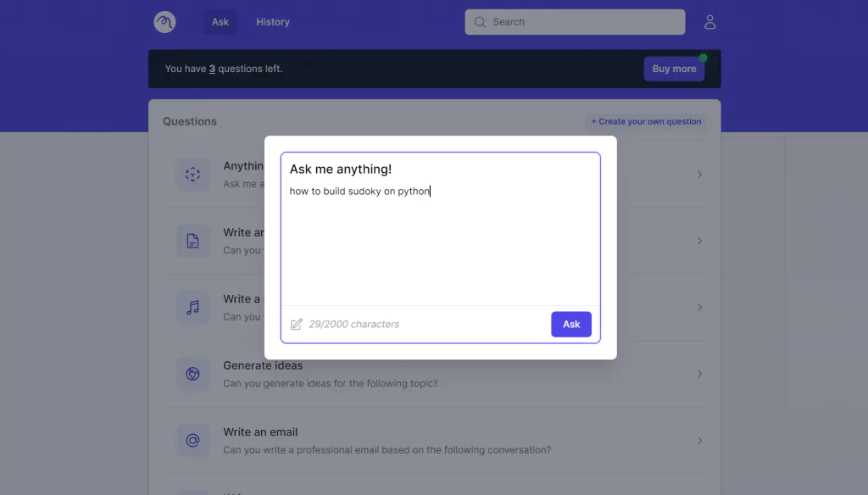Image resolution: width=868 pixels, height=495 pixels.
Task: Click the music note icon
Action: 192,308
